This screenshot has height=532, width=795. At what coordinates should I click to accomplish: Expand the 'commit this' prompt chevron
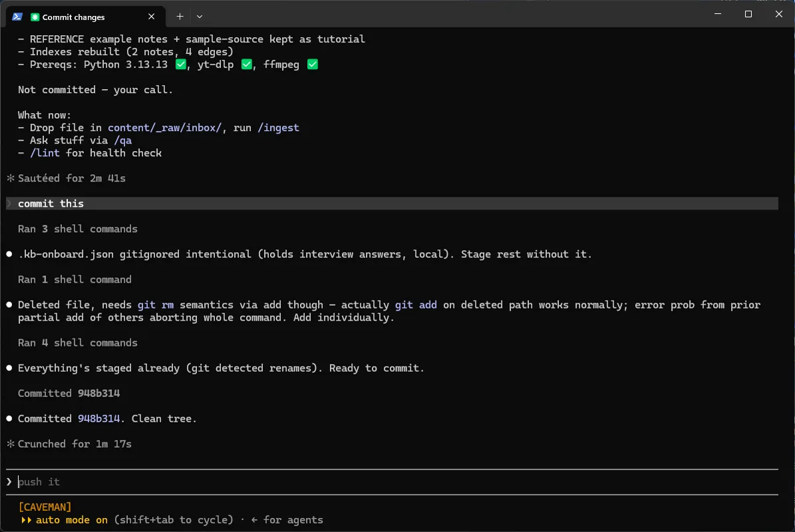point(9,203)
